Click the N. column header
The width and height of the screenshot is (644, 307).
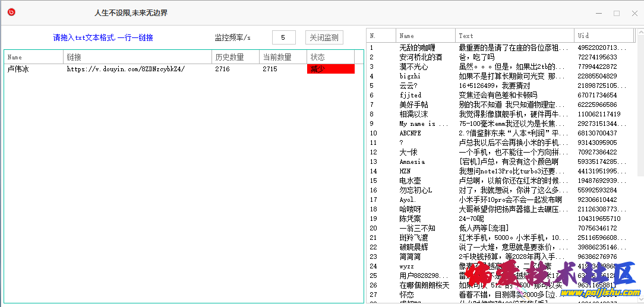381,36
